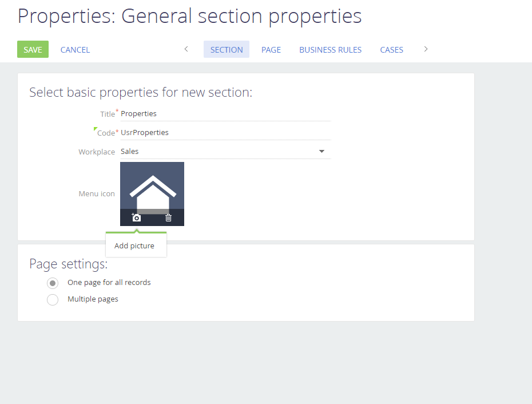This screenshot has height=404, width=532.
Task: Click the right navigation chevron
Action: 426,49
